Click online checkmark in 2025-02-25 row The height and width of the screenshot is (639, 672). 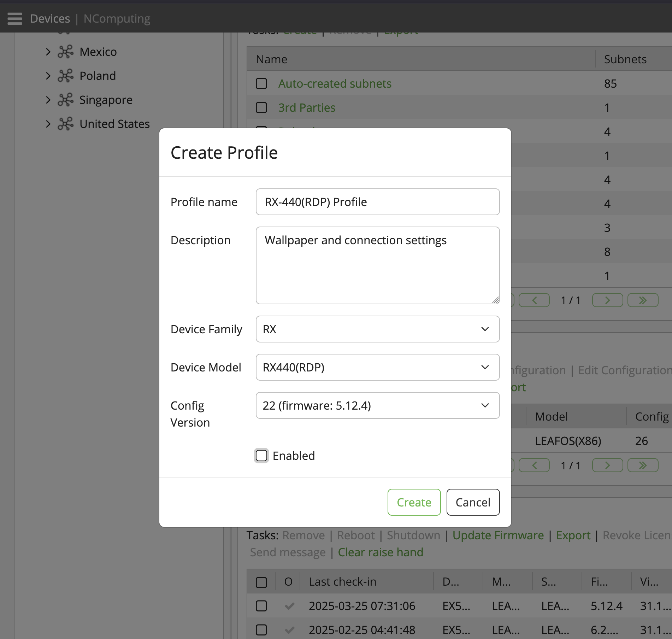click(x=289, y=630)
